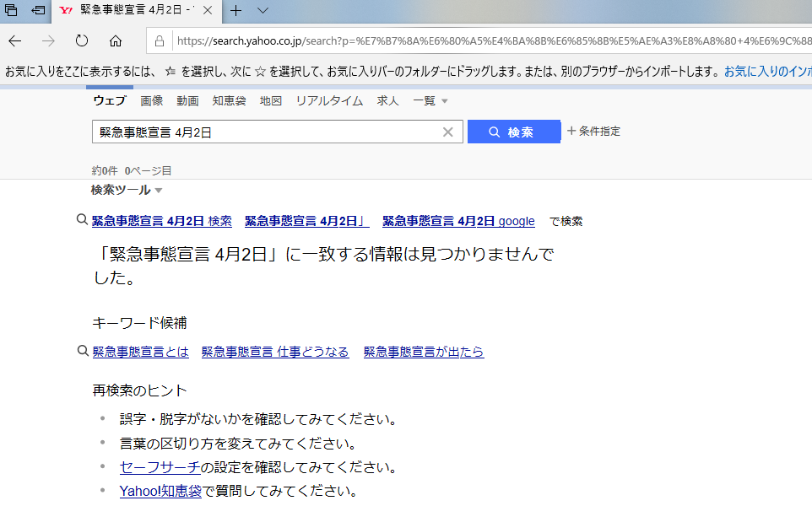Go back with the browser back arrow
The width and height of the screenshot is (812, 506).
click(x=14, y=40)
